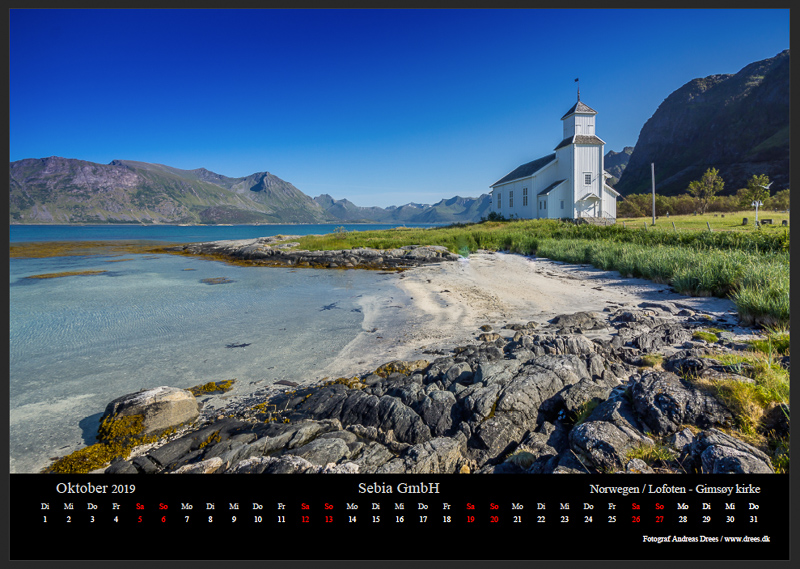Select red Saturday date 5

coord(140,519)
